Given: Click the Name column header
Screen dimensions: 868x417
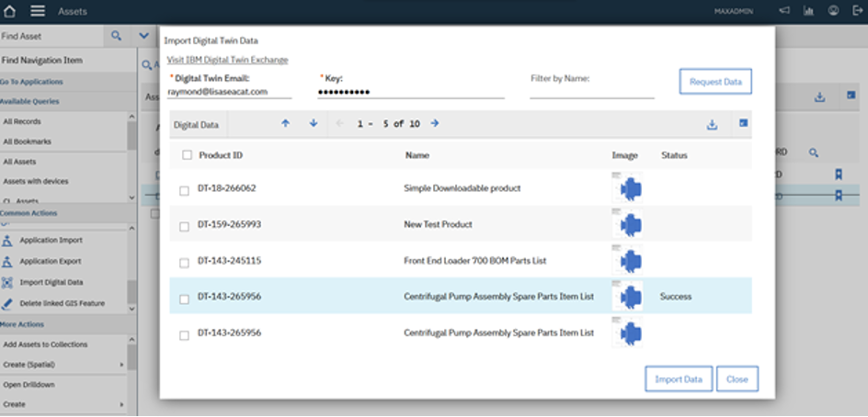Looking at the screenshot, I should coord(417,155).
